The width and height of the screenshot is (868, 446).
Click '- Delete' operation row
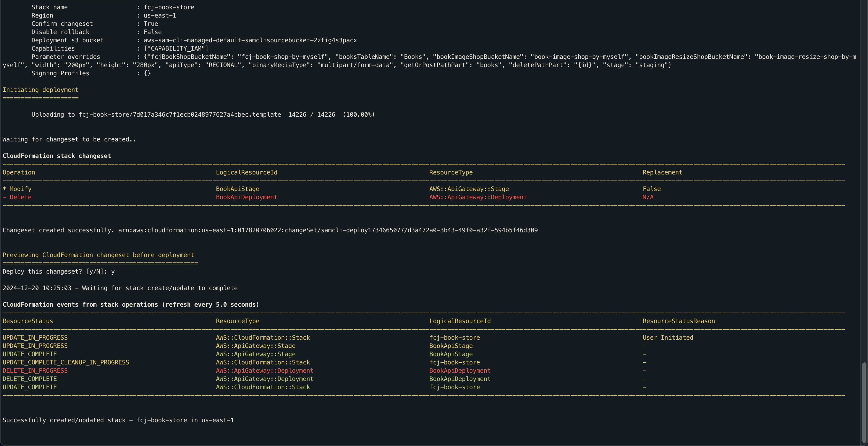point(17,197)
